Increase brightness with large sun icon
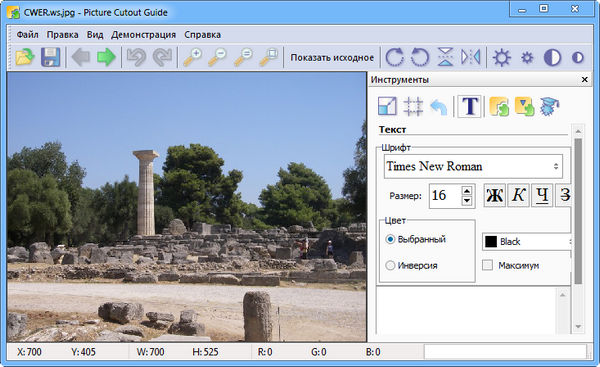The height and width of the screenshot is (367, 600). (x=501, y=57)
